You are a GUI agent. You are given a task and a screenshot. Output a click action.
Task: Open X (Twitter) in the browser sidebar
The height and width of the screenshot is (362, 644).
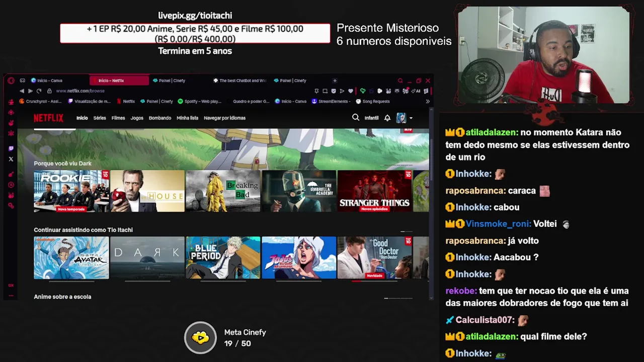pyautogui.click(x=11, y=159)
